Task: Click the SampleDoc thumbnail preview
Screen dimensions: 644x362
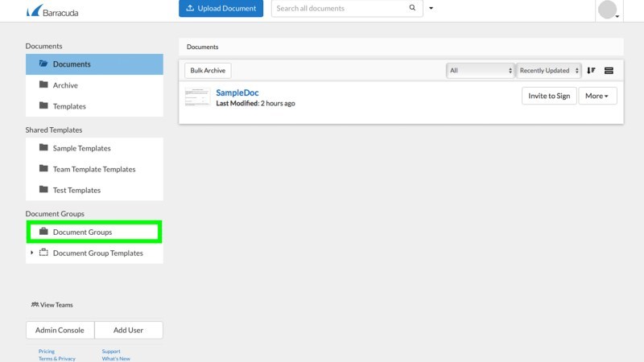Action: tap(197, 97)
